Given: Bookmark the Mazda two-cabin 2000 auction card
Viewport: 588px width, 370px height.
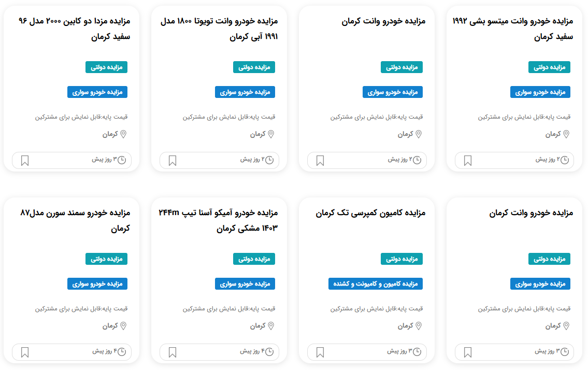Looking at the screenshot, I should click(x=25, y=161).
